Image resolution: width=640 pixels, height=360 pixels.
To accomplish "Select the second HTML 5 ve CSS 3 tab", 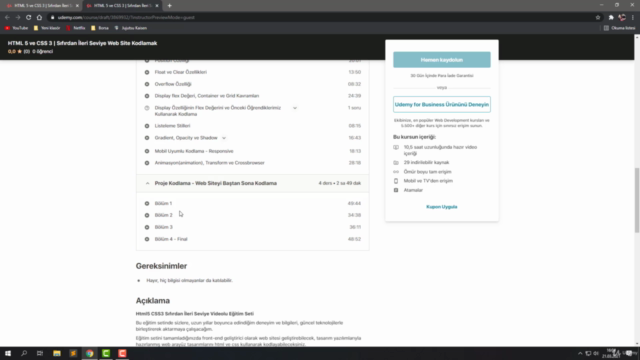I will [122, 6].
